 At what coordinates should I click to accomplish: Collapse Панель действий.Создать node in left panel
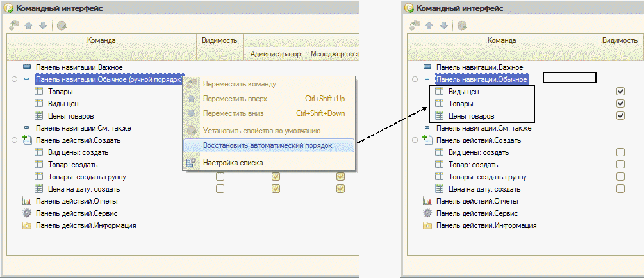14,140
